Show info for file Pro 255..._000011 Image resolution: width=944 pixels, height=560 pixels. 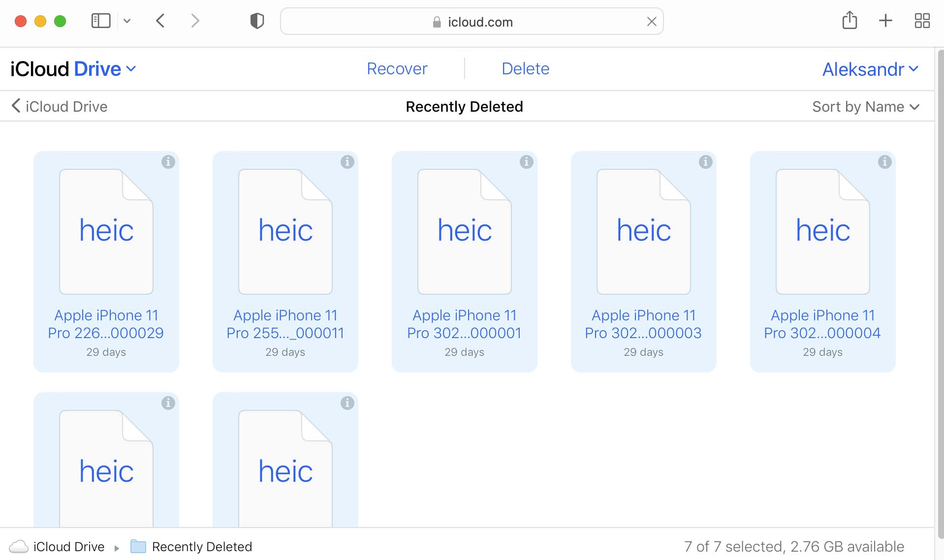click(347, 161)
